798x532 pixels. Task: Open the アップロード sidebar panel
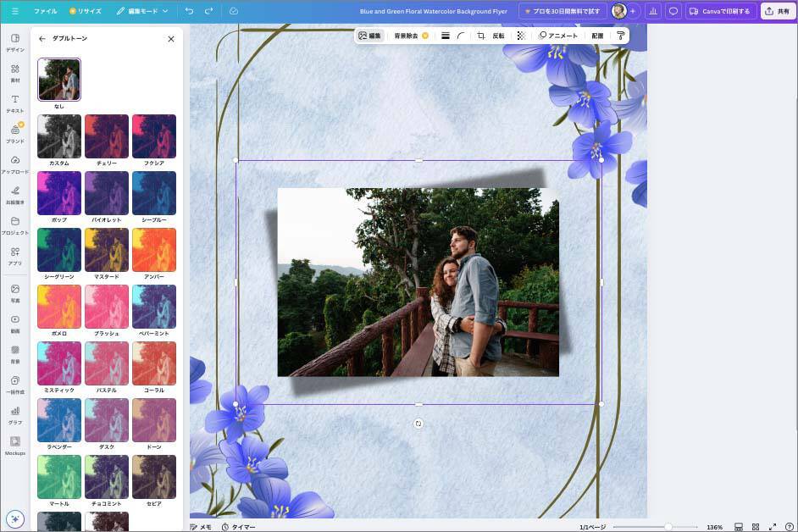(15, 163)
